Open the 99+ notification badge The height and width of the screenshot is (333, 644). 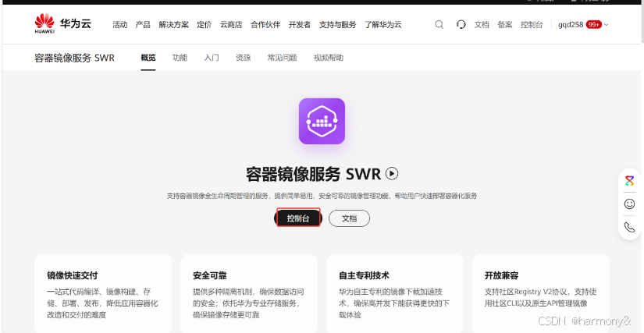point(593,25)
